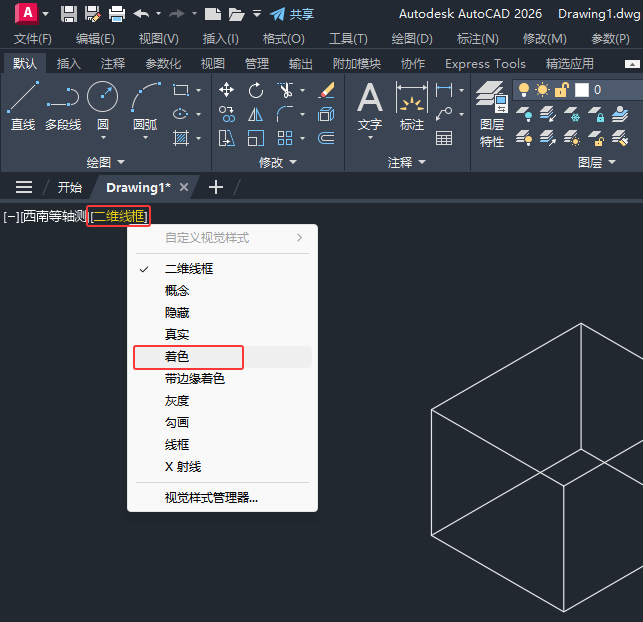Select the Mirror tool icon
Screen dimensions: 643x622
256,114
